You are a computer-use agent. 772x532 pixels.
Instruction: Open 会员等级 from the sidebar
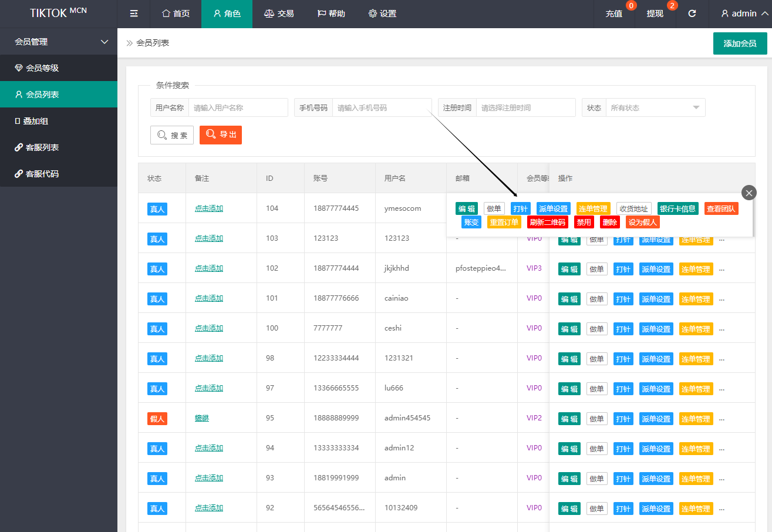click(x=42, y=68)
